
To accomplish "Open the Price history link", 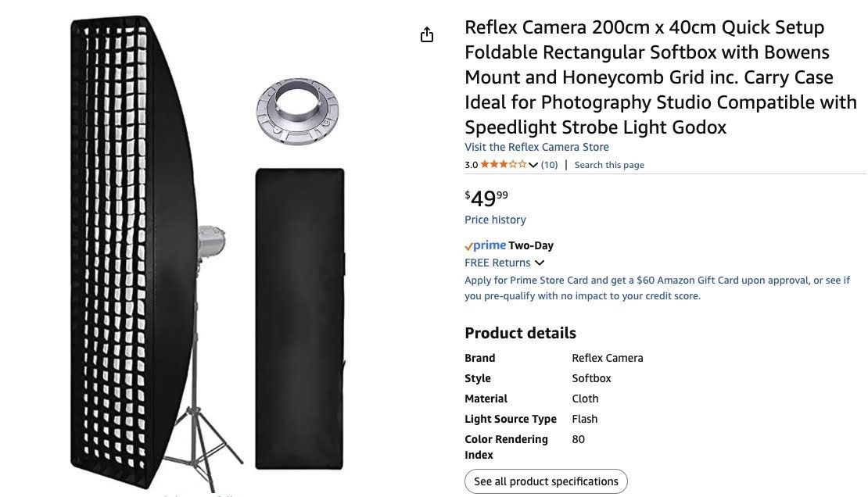I will 495,220.
